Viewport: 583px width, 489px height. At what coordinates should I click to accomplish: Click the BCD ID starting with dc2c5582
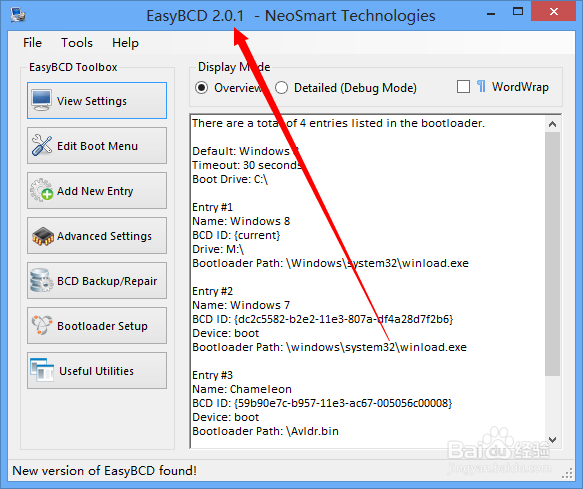(323, 319)
